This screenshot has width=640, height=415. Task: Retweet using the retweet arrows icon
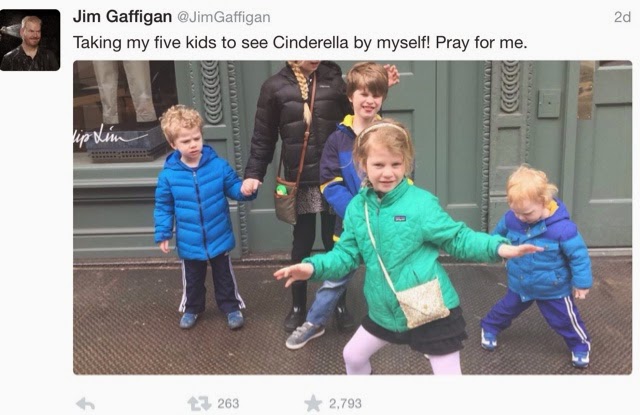199,404
